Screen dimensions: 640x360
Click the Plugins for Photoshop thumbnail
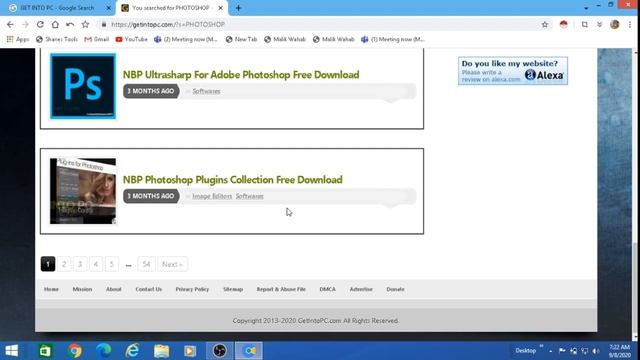point(83,191)
